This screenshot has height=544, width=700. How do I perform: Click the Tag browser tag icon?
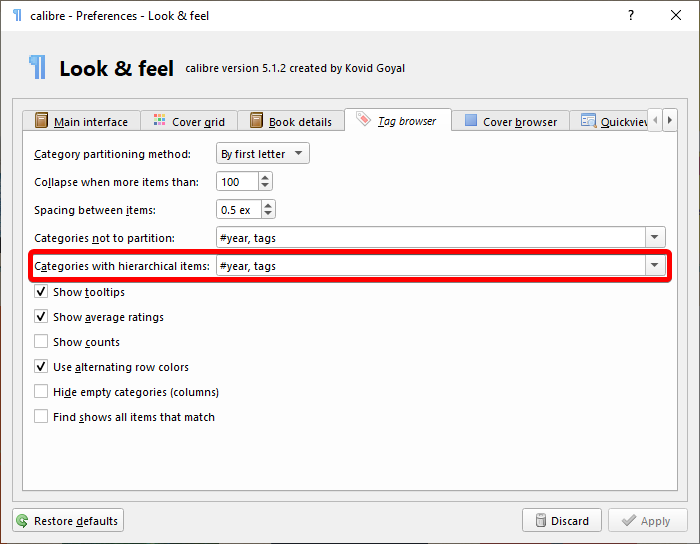tap(363, 119)
